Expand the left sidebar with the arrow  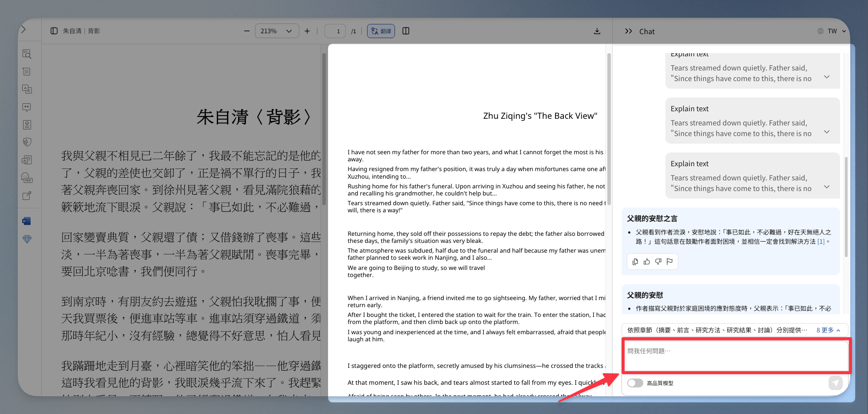24,30
